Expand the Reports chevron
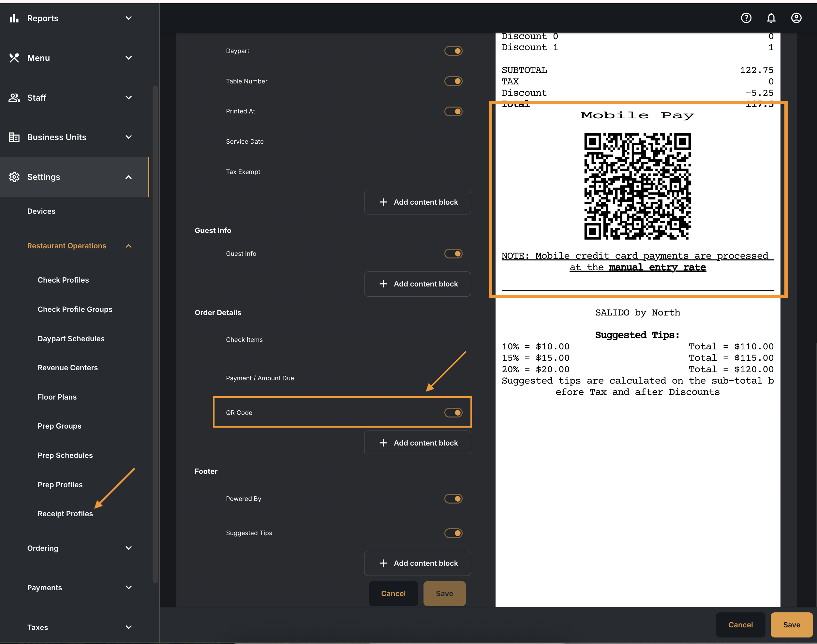 129,18
